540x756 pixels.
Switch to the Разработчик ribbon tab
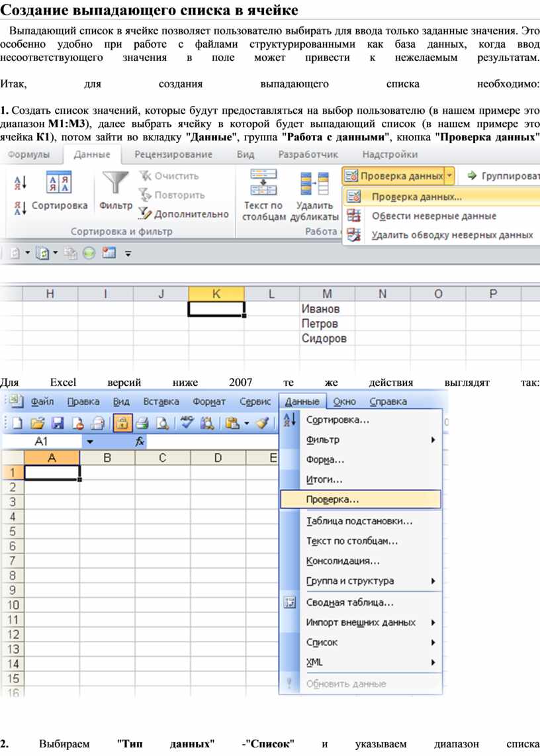[x=308, y=154]
